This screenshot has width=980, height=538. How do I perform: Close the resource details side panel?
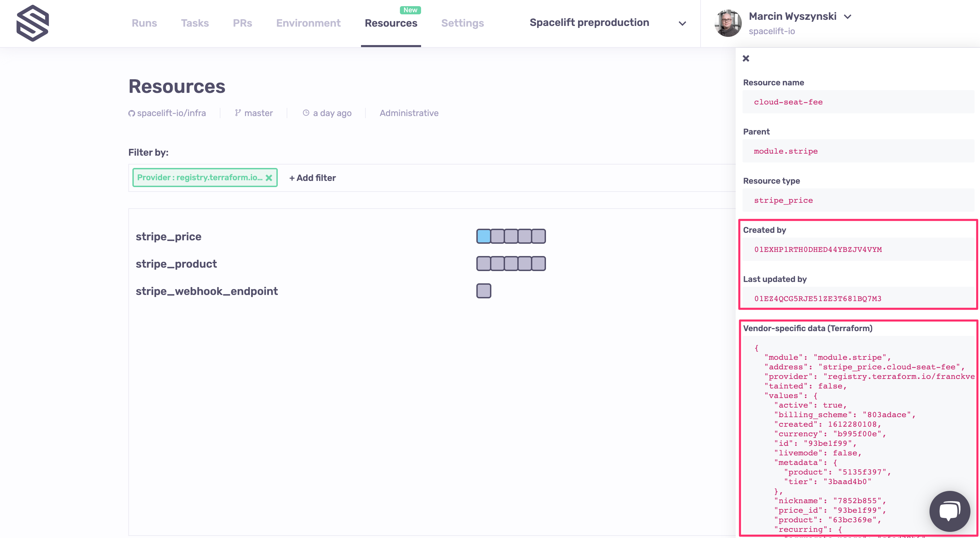(x=746, y=58)
